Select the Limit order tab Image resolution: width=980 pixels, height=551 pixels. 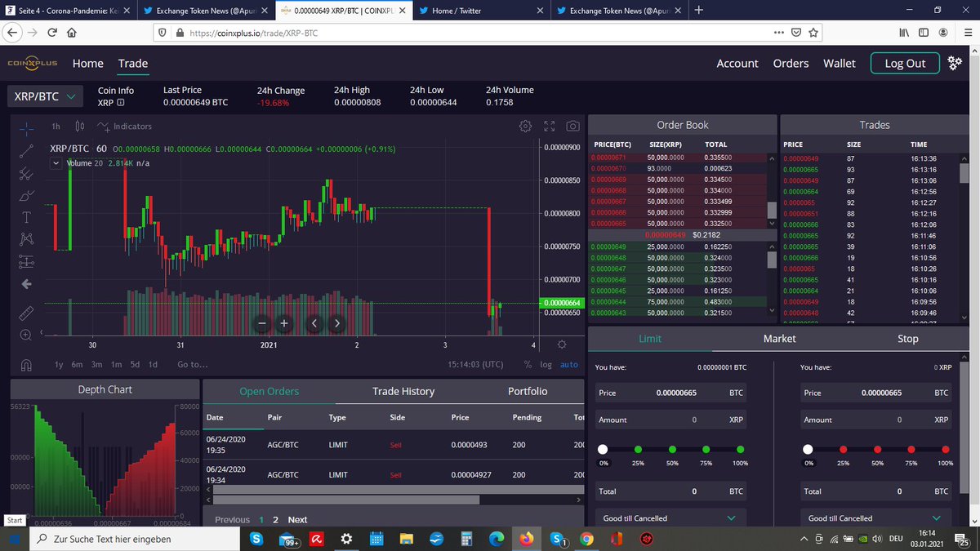(x=650, y=338)
